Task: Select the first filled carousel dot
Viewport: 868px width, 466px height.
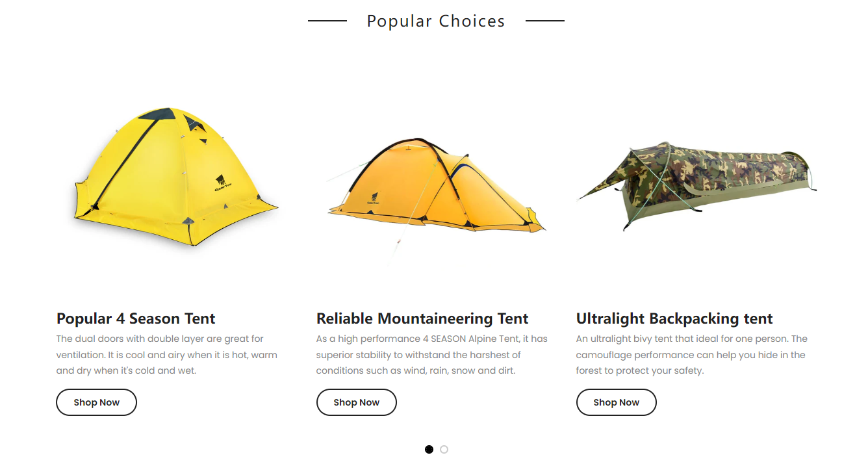Action: click(429, 449)
